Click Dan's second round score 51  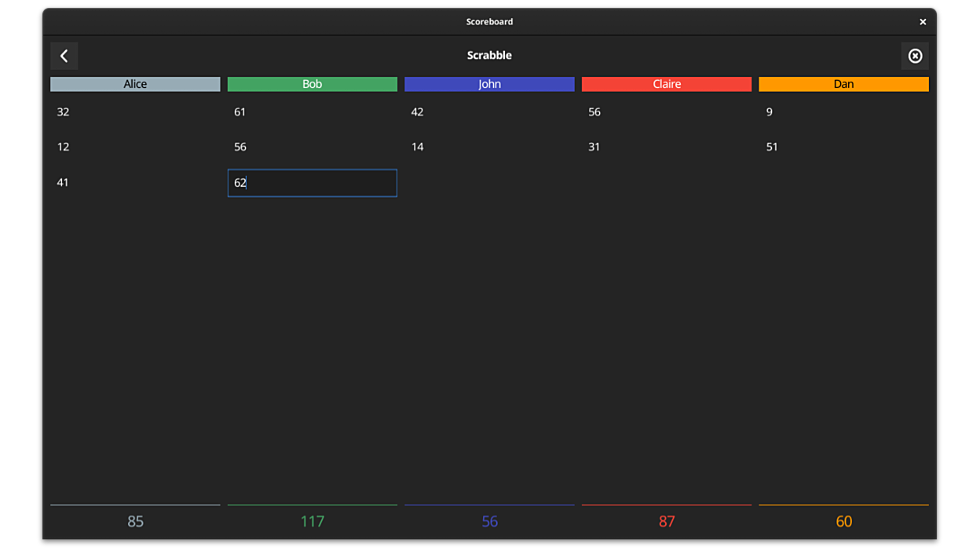(x=772, y=147)
